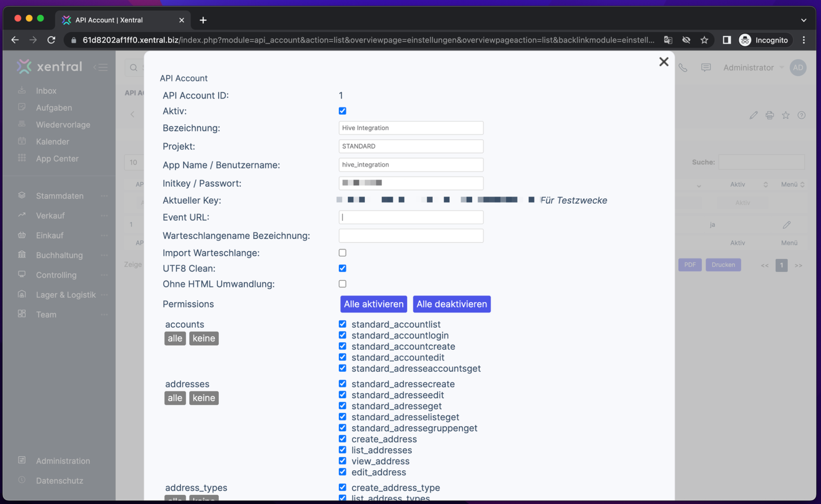821x504 pixels.
Task: Click the print icon in the toolbar
Action: [x=770, y=115]
